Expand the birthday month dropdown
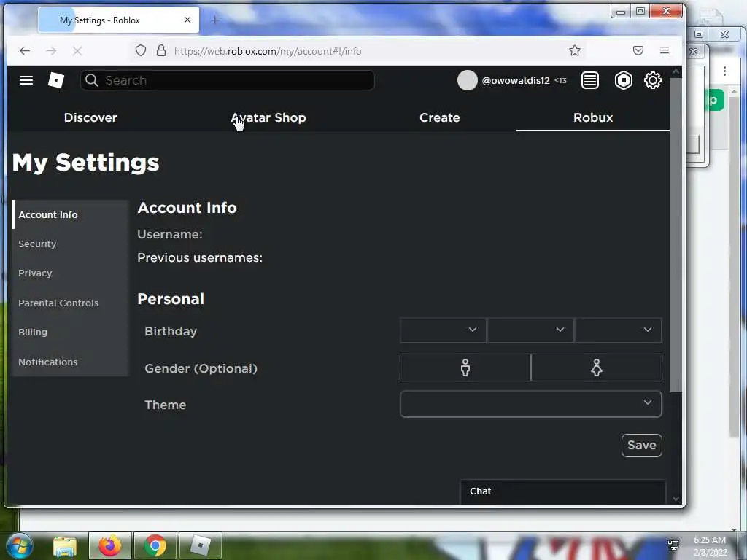 click(x=443, y=330)
